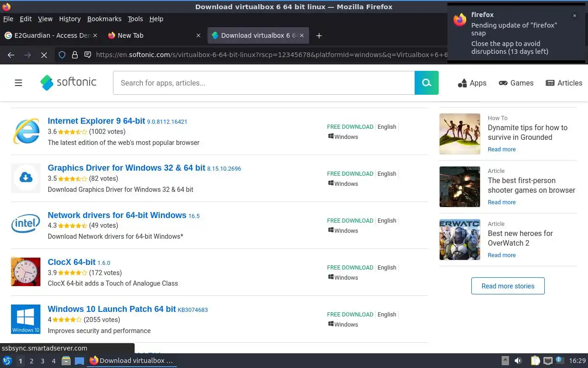The image size is (588, 368).
Task: Open the Apps section
Action: [x=472, y=83]
